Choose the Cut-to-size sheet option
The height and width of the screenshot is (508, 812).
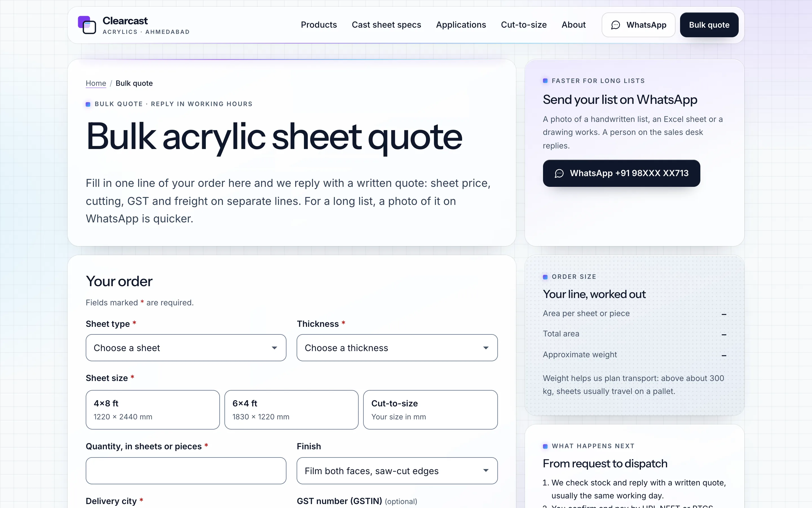click(x=430, y=410)
